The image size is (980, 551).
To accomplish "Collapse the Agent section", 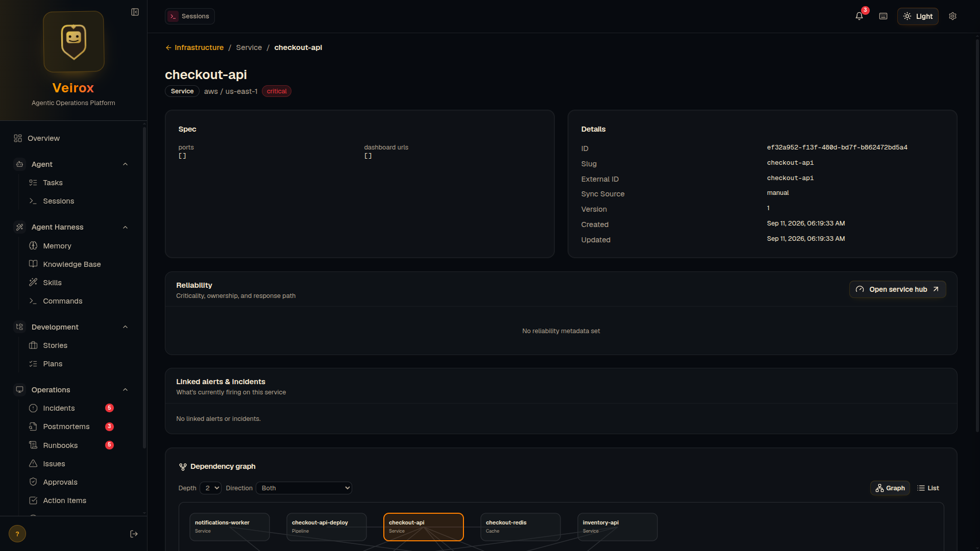I will point(126,164).
